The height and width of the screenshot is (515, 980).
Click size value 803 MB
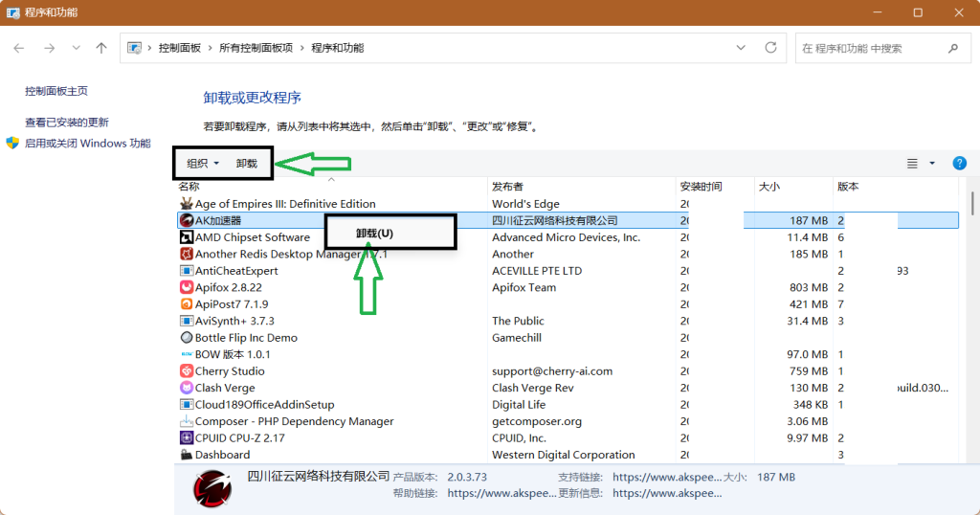[808, 287]
